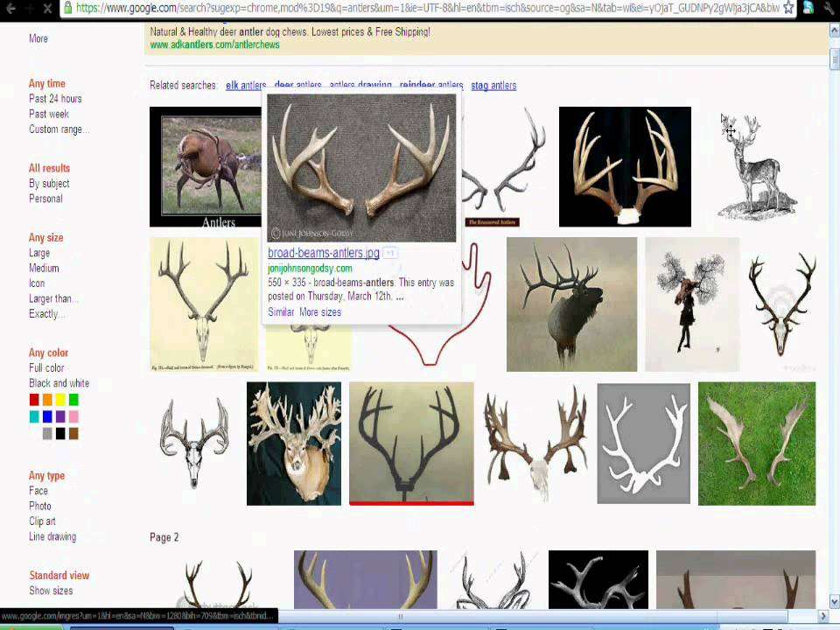Screen dimensions: 840x630
Task: Open related search elk antlers
Action: tap(246, 86)
